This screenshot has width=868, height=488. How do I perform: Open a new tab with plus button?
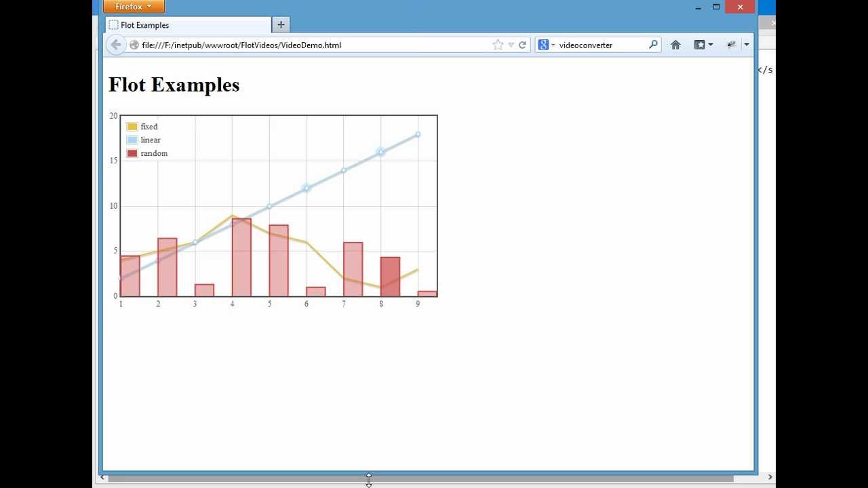[x=281, y=25]
